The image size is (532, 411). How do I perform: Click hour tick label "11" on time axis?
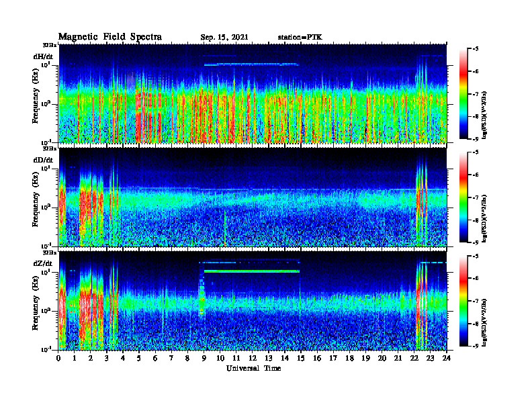236,359
